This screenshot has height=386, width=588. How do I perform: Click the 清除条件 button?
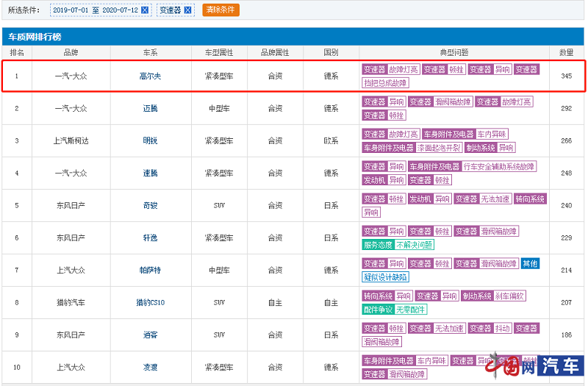pyautogui.click(x=220, y=10)
